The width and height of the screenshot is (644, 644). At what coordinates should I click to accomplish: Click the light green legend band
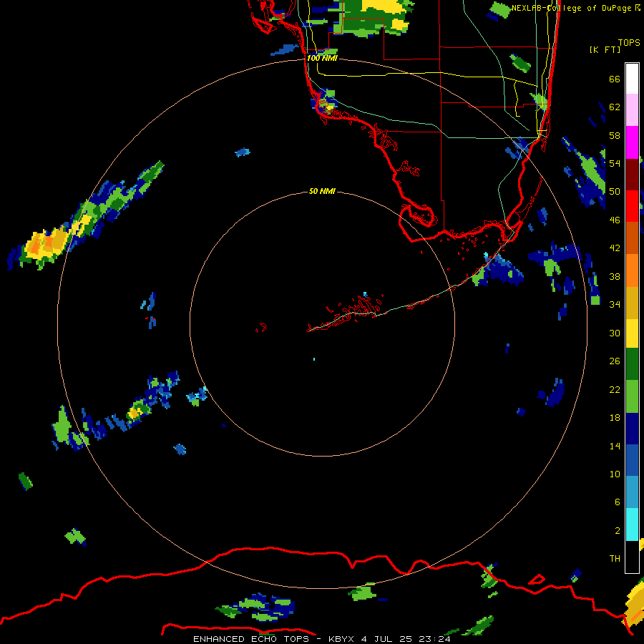click(632, 396)
